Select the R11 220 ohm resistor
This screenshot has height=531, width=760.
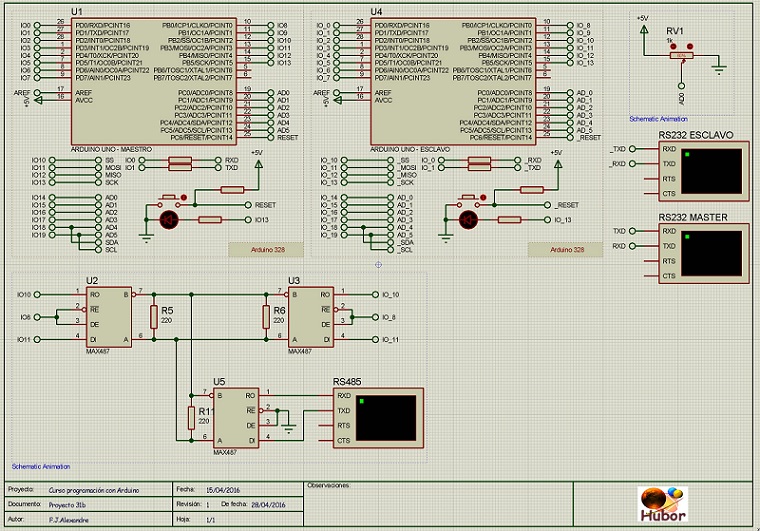tap(191, 418)
